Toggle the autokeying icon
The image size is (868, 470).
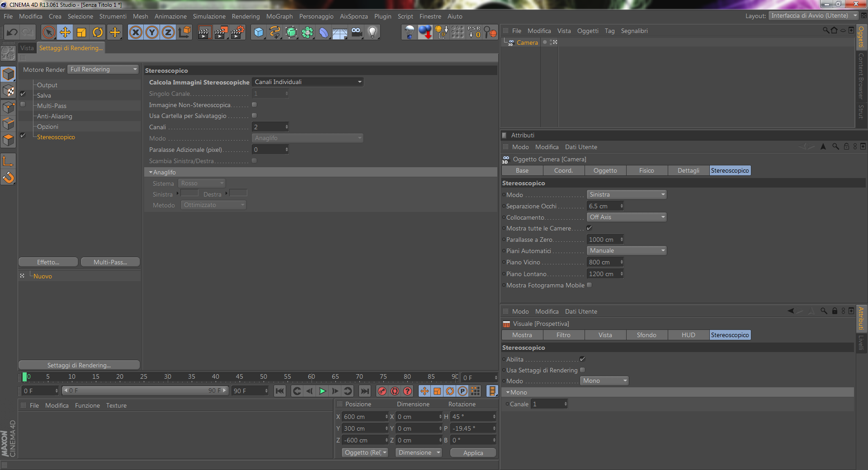(x=395, y=391)
